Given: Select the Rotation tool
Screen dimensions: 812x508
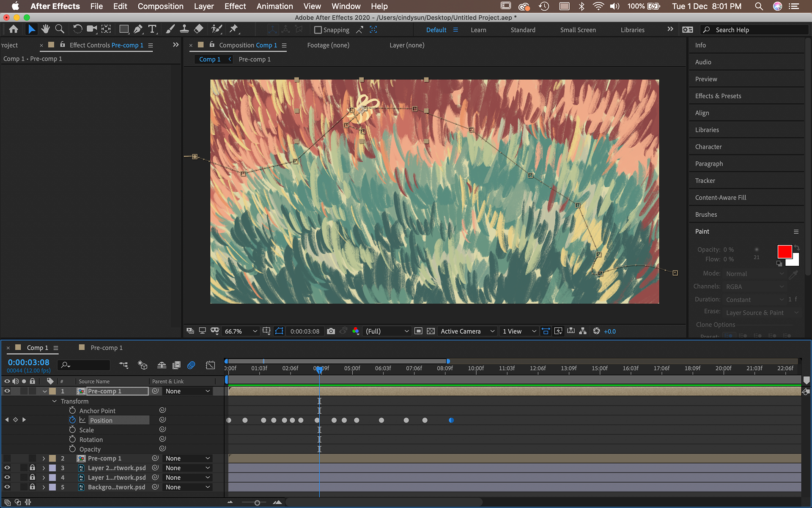Looking at the screenshot, I should point(77,29).
